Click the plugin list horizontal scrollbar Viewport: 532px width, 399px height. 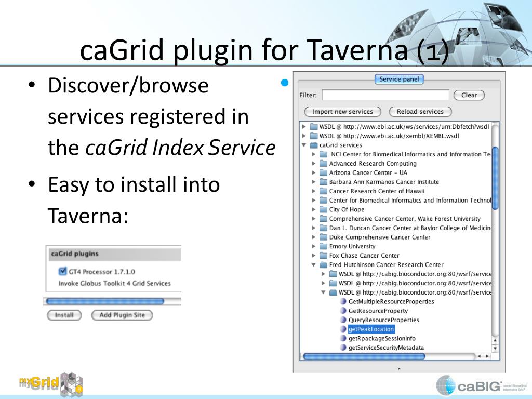coord(105,301)
